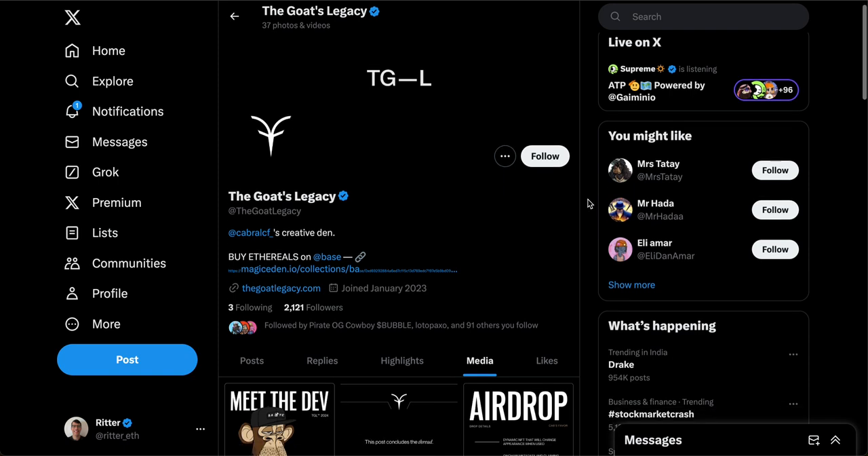Compose new message icon in Messages drawer
This screenshot has height=456, width=868.
click(814, 440)
